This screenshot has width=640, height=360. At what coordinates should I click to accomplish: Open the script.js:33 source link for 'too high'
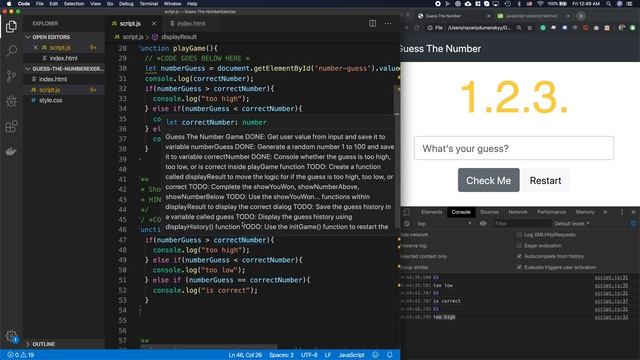click(x=611, y=317)
